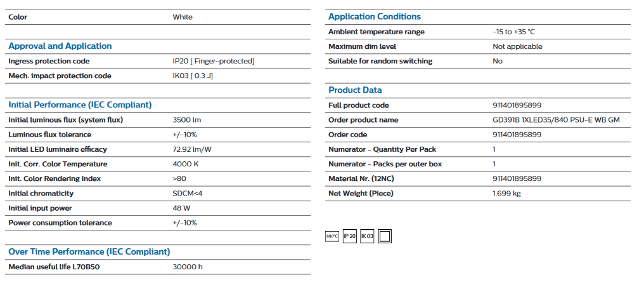The height and width of the screenshot is (287, 644).
Task: Click the full product code value 911401895899
Action: click(517, 105)
